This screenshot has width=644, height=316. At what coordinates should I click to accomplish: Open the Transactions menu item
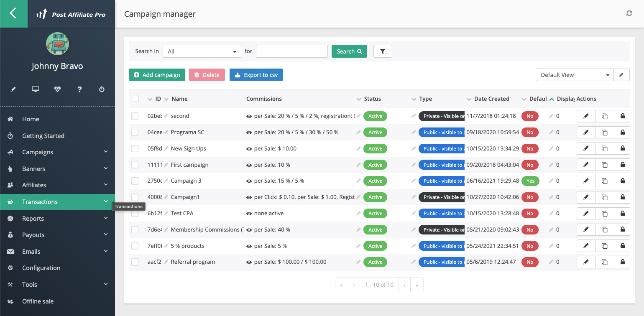tap(40, 201)
